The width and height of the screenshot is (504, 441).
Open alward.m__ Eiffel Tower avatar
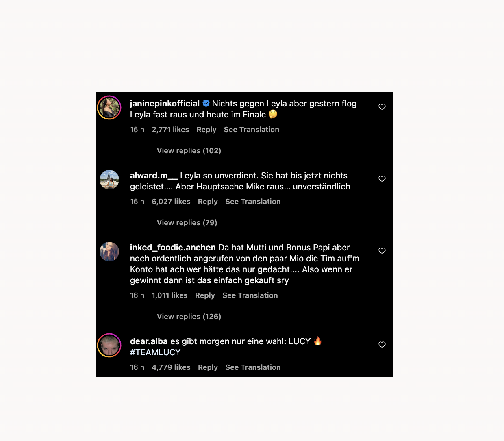coord(109,180)
